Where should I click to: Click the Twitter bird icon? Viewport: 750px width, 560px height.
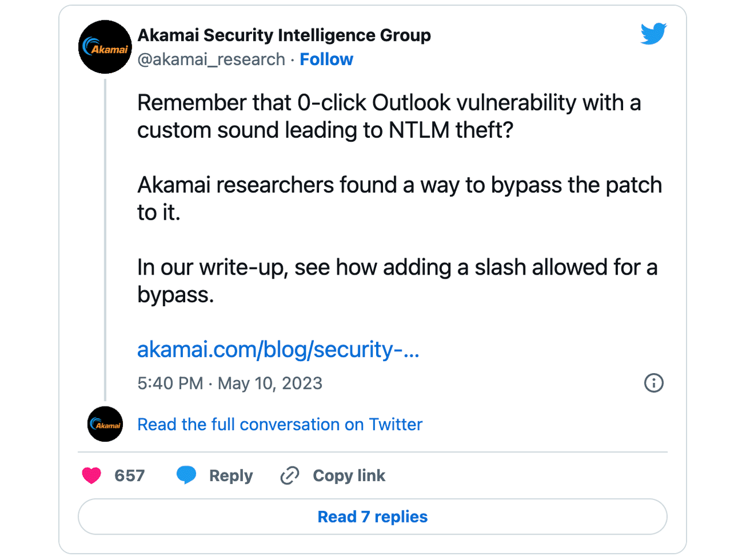654,34
